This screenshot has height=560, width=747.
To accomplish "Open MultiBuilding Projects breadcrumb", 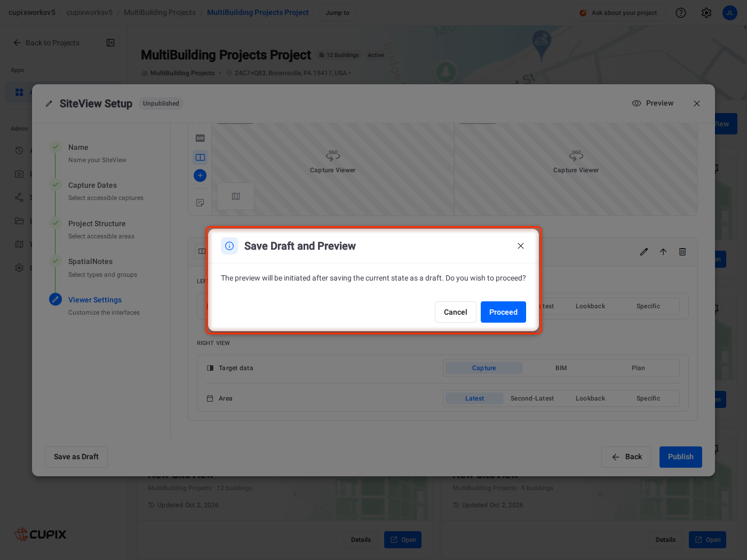I will point(160,12).
